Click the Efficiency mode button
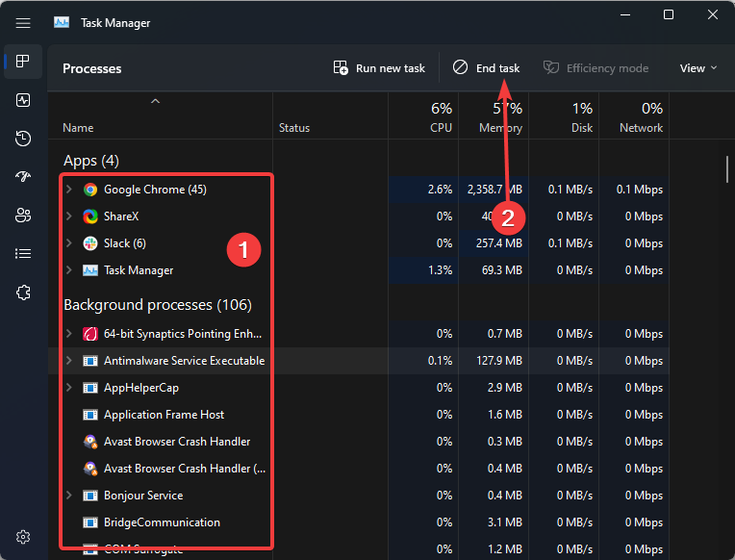 pyautogui.click(x=596, y=68)
